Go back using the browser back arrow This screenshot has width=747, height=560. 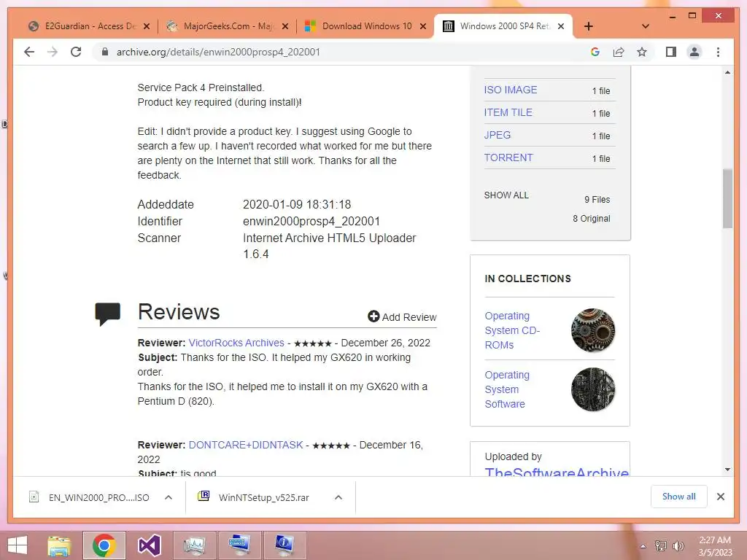coord(29,52)
